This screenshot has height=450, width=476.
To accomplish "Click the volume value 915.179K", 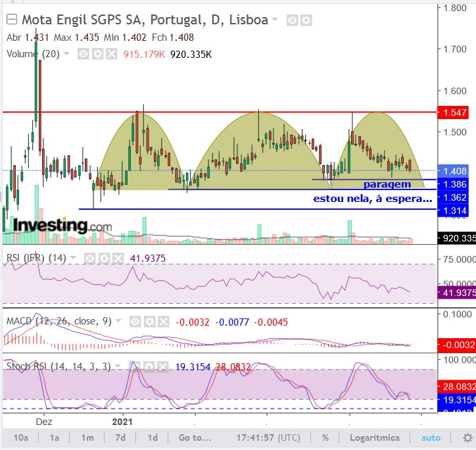I will tap(144, 55).
